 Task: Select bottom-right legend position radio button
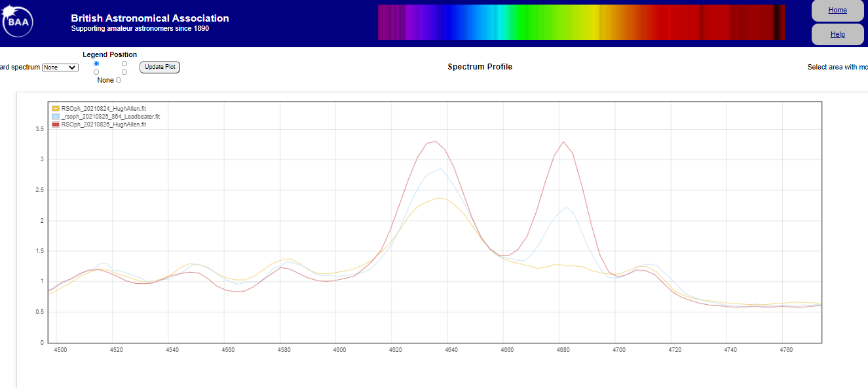[124, 72]
